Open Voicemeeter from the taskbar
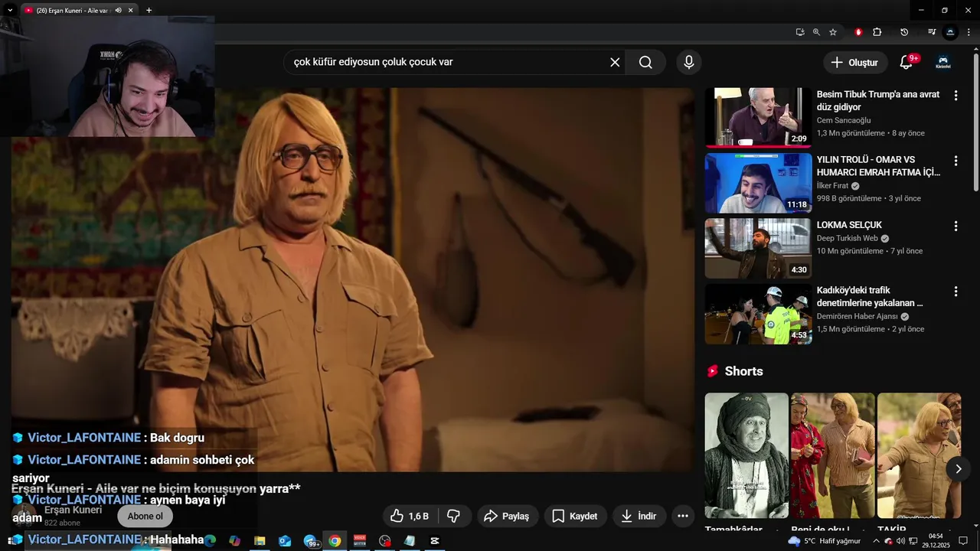Viewport: 980px width, 551px height. (360, 540)
